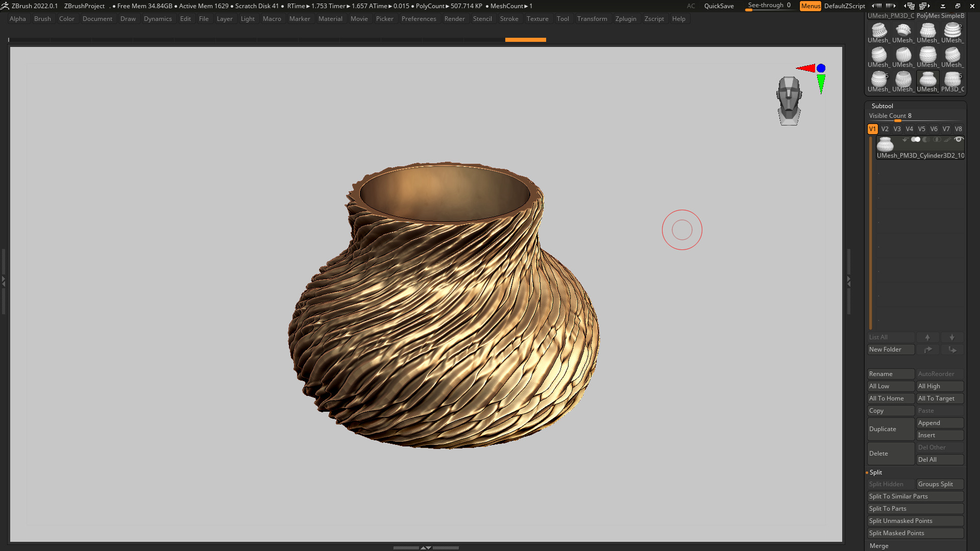Click the SimpleBrush tool label
The height and width of the screenshot is (551, 980).
coord(952,16)
